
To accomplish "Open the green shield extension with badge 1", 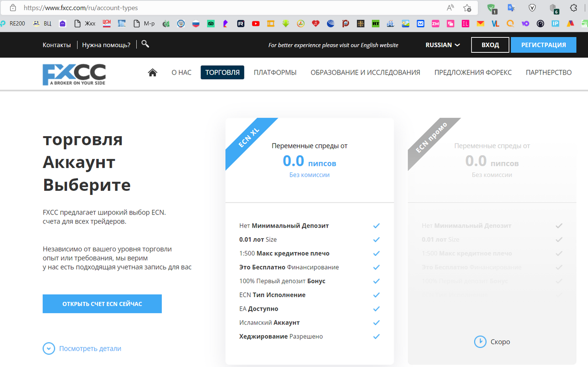I will coord(491,8).
